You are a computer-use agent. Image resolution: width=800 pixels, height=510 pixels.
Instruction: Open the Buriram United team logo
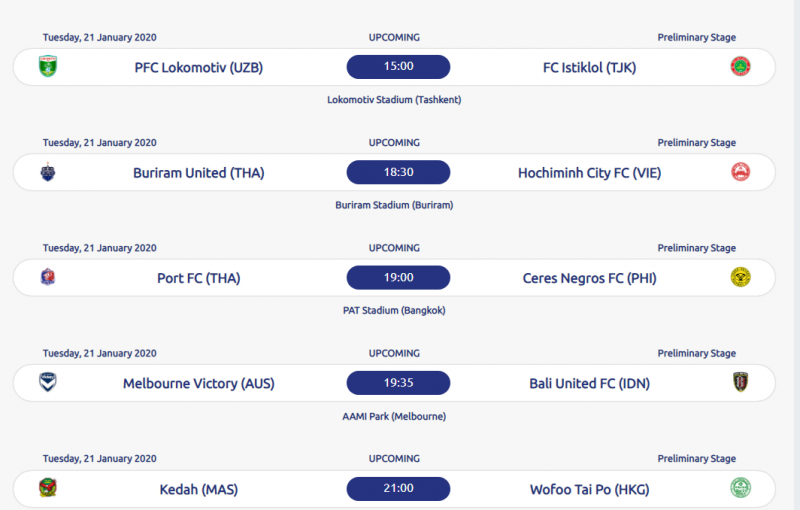(48, 172)
